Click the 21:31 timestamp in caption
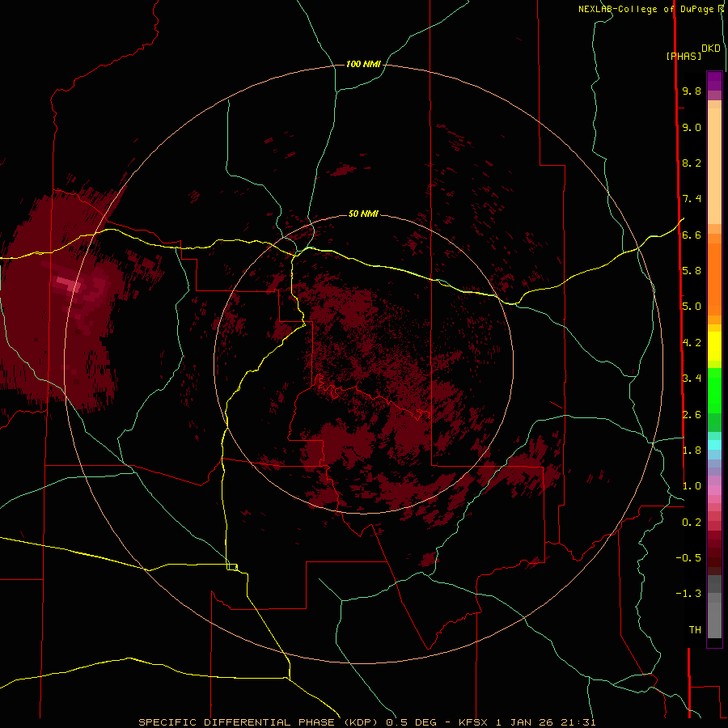The width and height of the screenshot is (728, 728). click(579, 722)
